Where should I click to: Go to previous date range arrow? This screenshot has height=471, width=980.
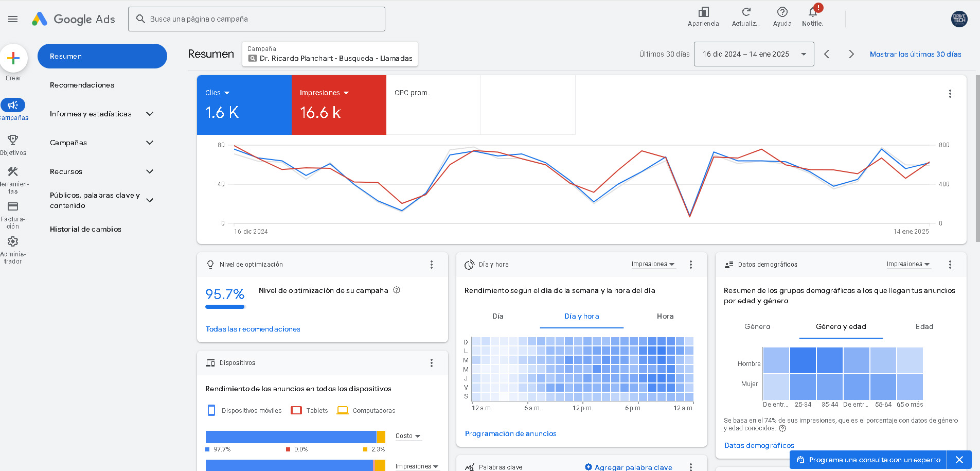[827, 54]
